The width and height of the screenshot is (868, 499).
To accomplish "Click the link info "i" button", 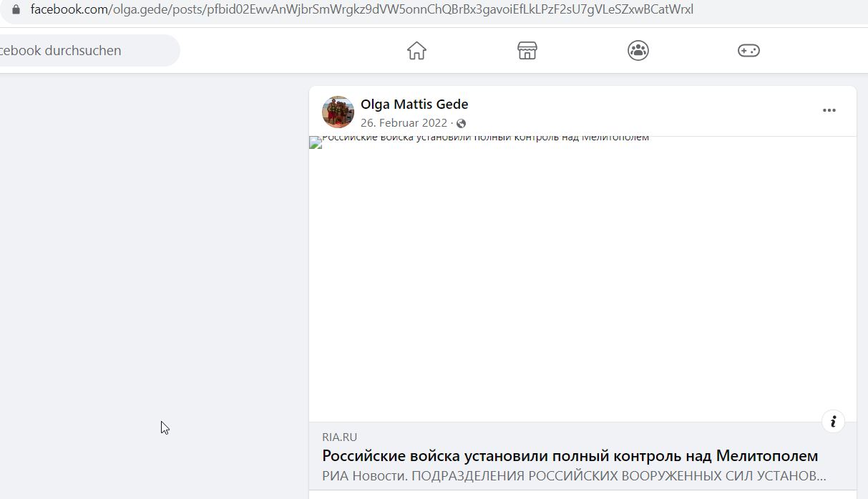I will [833, 422].
